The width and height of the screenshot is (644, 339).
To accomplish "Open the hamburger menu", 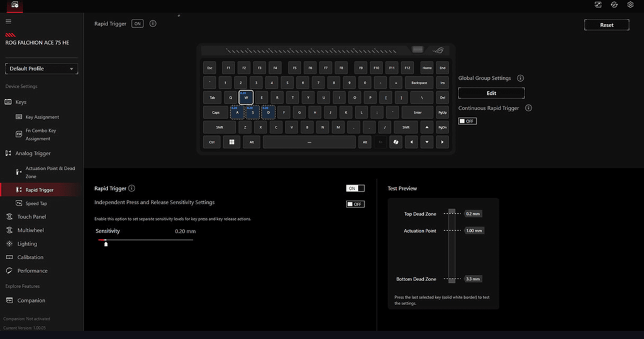I will pyautogui.click(x=8, y=21).
